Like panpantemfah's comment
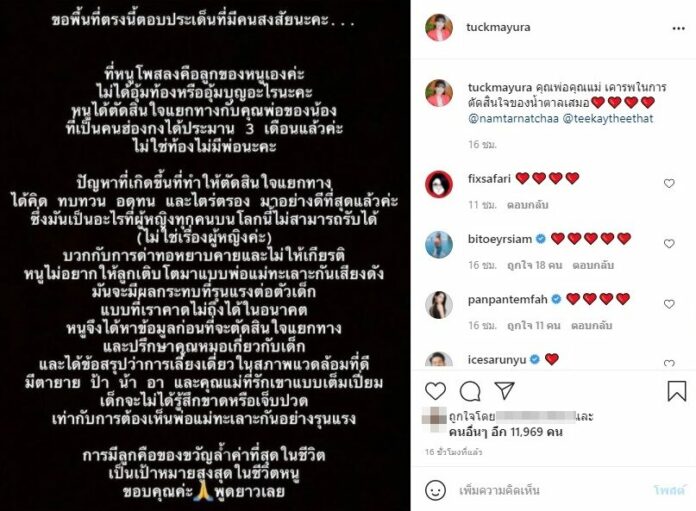 click(669, 304)
